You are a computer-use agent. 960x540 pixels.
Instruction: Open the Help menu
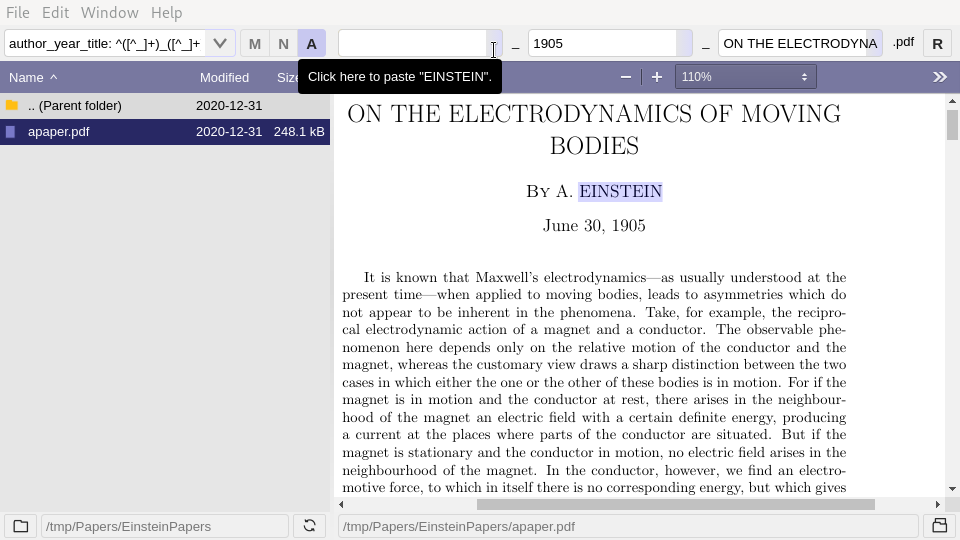[x=167, y=12]
